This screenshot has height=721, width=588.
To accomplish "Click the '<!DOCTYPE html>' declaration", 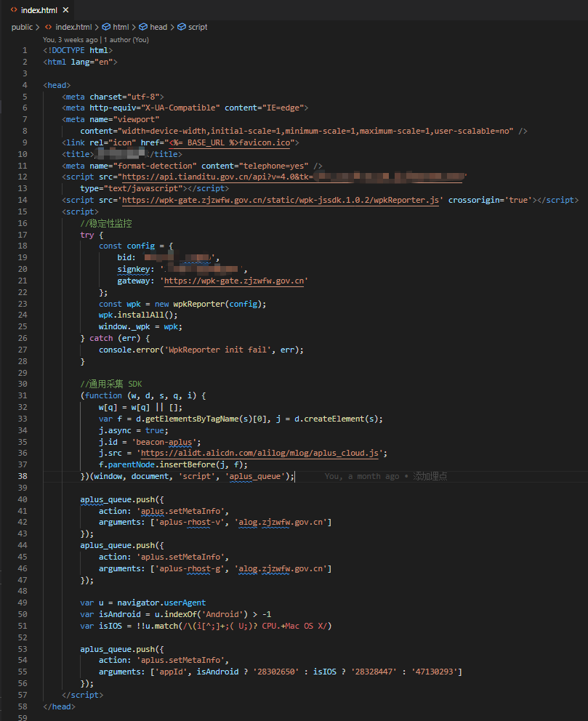I will [x=78, y=51].
